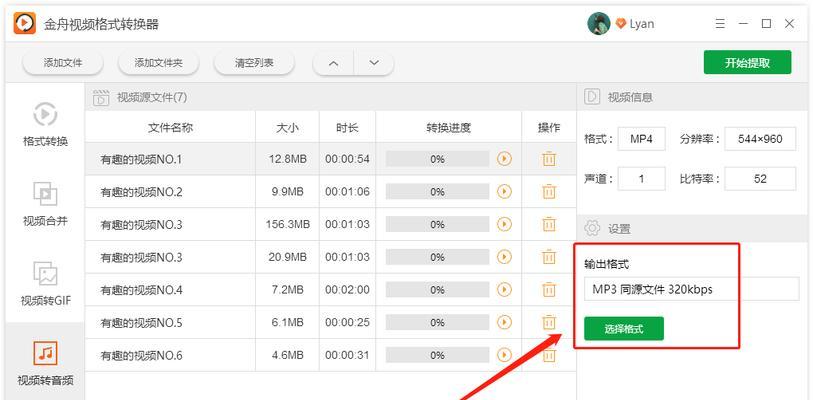
Task: Click the 声道 value box
Action: (641, 179)
